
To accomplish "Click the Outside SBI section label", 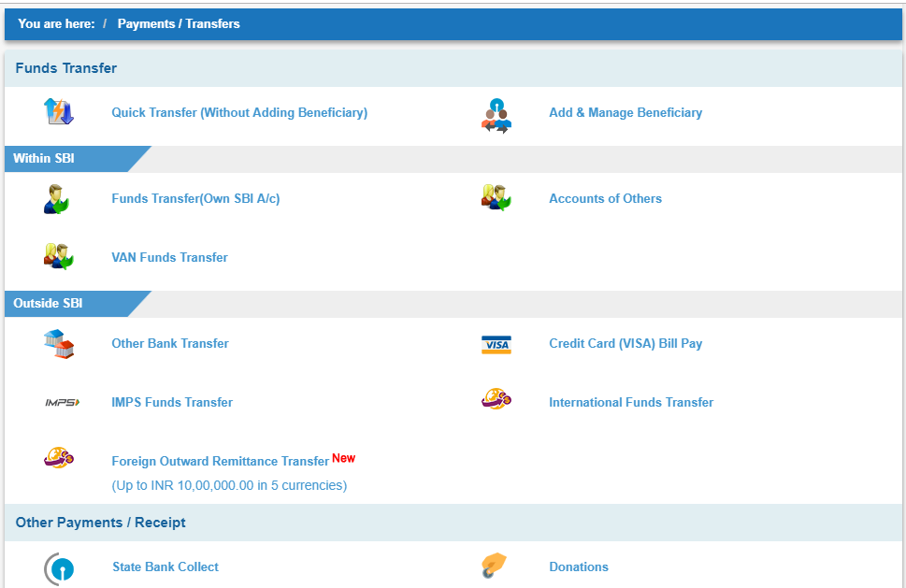I will pos(48,303).
